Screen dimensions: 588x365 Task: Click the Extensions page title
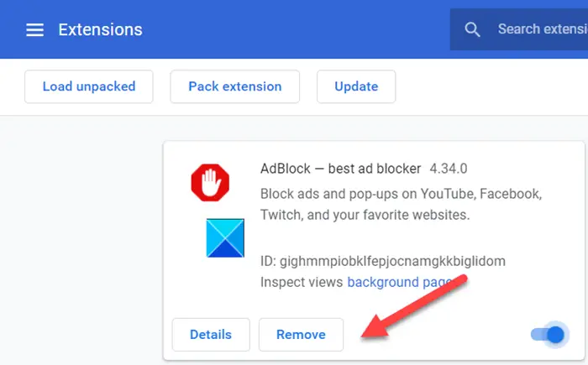click(100, 29)
